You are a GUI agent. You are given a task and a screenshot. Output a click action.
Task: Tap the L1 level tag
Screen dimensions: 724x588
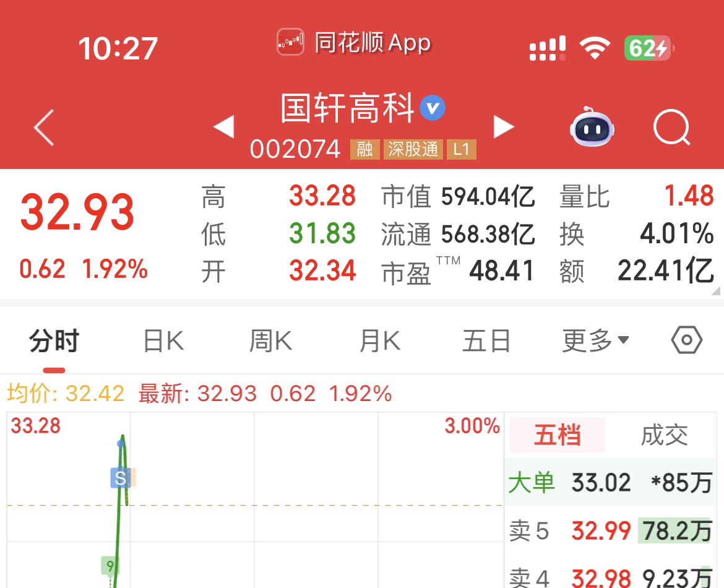461,149
